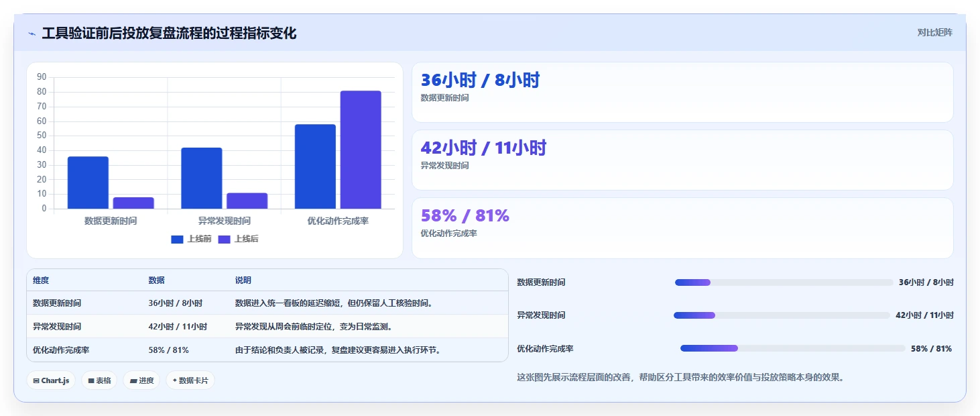Click description starting 由于结论和负责人

coord(338,350)
